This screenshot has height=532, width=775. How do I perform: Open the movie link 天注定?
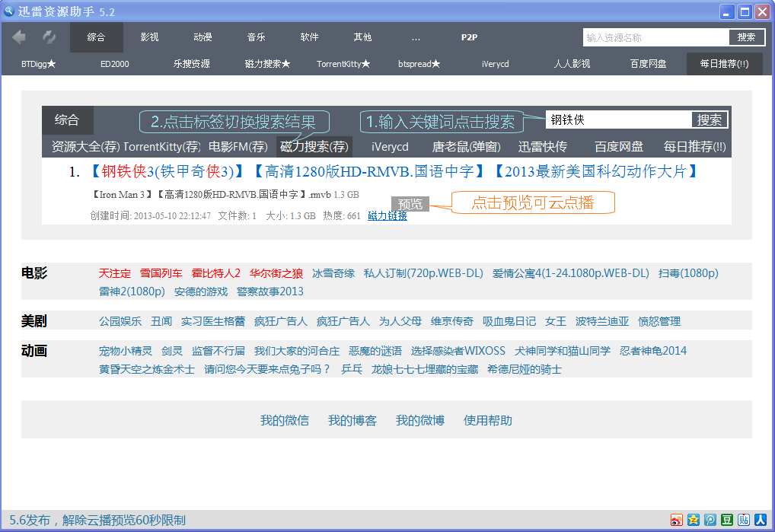click(x=115, y=273)
